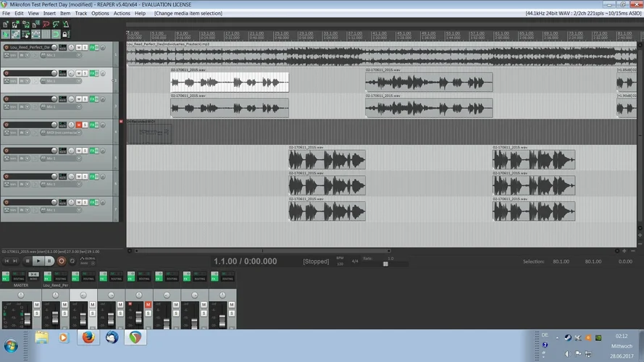Arm track 2 for recording
The image size is (644, 362).
pyautogui.click(x=7, y=73)
